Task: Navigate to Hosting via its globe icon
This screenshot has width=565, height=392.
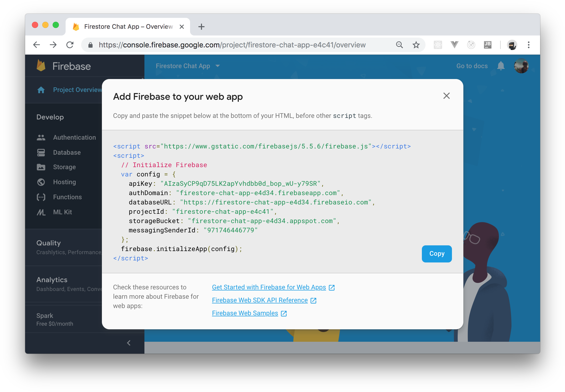Action: point(41,182)
